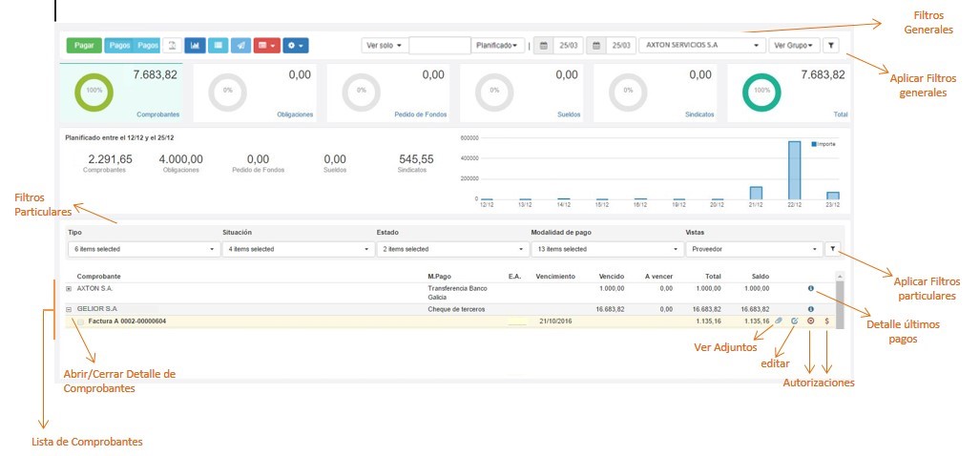
Task: Open the Ver solo dropdown
Action: [x=384, y=45]
